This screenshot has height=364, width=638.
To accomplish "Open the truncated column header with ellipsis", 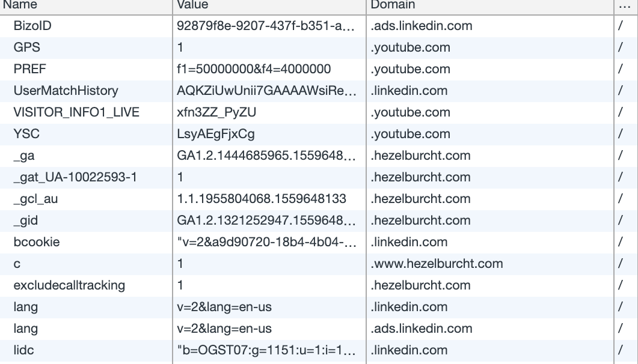I will pos(626,5).
